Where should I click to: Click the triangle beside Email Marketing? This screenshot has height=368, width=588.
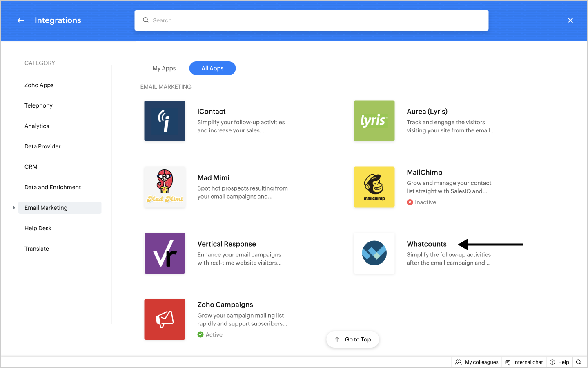(13, 208)
